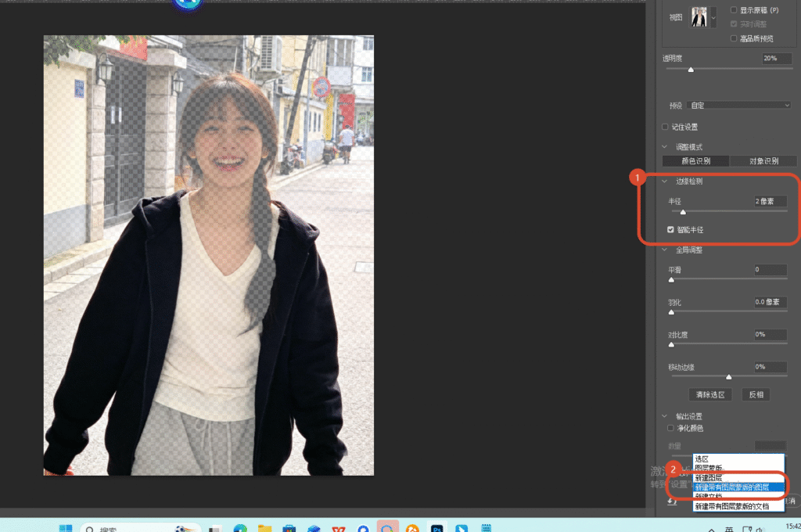This screenshot has height=532, width=801.
Task: Launch Microsoft Edge from the taskbar
Action: pos(240,528)
